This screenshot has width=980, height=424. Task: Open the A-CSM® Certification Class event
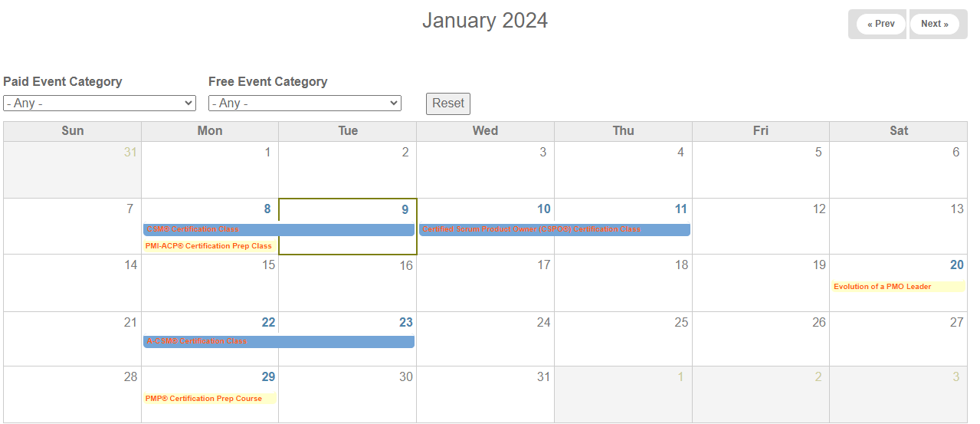click(196, 341)
